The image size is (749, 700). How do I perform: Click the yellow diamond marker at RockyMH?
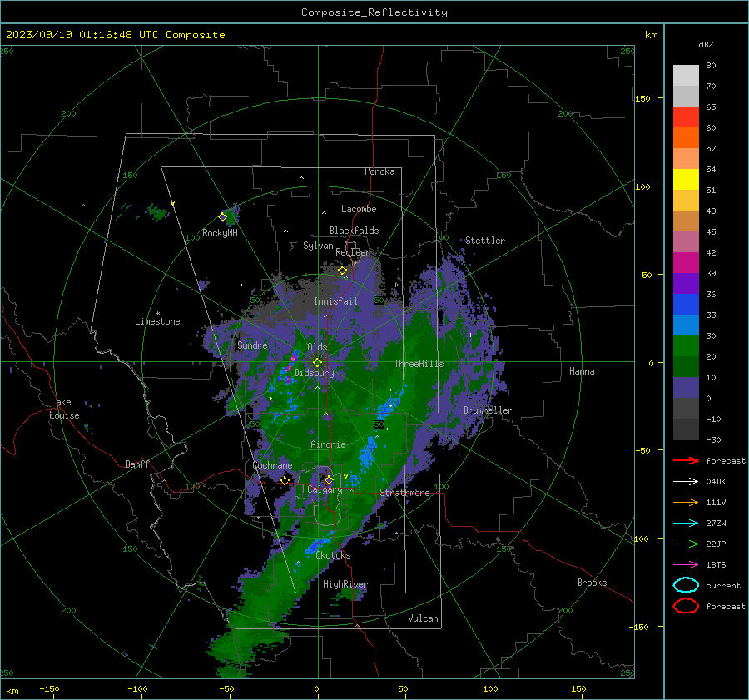pos(222,217)
